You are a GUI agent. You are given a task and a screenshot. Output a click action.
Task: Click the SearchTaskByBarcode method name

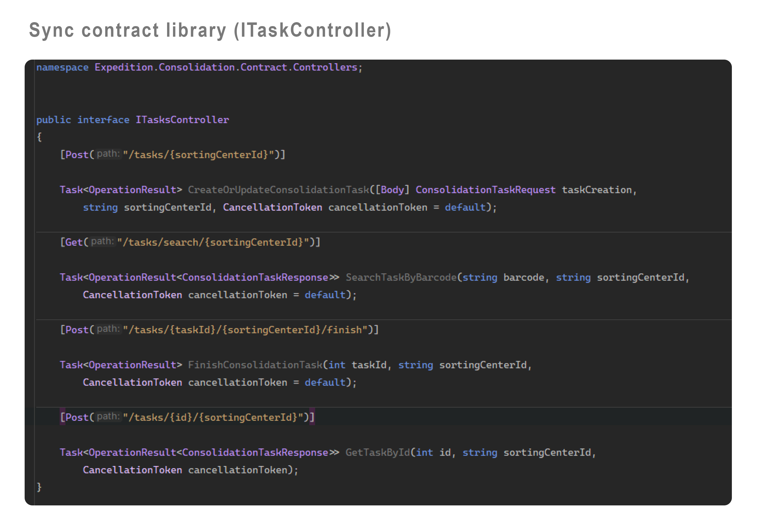(401, 277)
